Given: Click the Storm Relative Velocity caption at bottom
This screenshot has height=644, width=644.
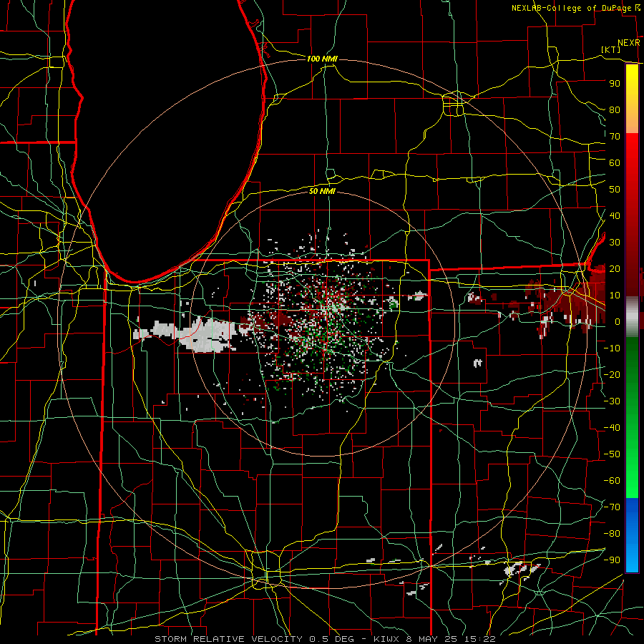Looking at the screenshot, I should click(325, 639).
